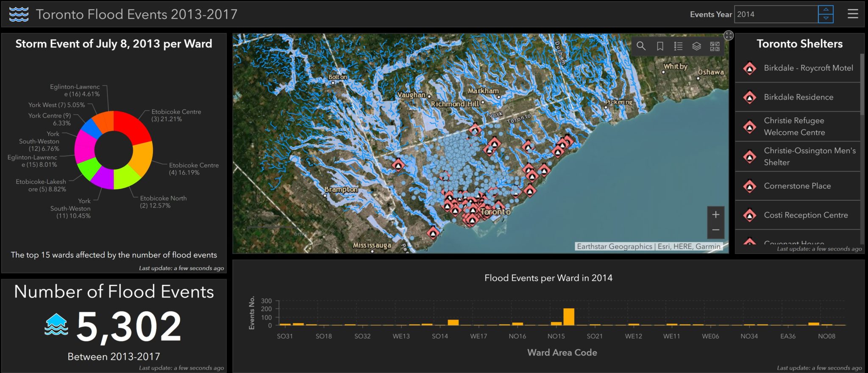Click the shelter marker near Mississauga
Viewport: 868px width, 373px height.
[x=433, y=233]
